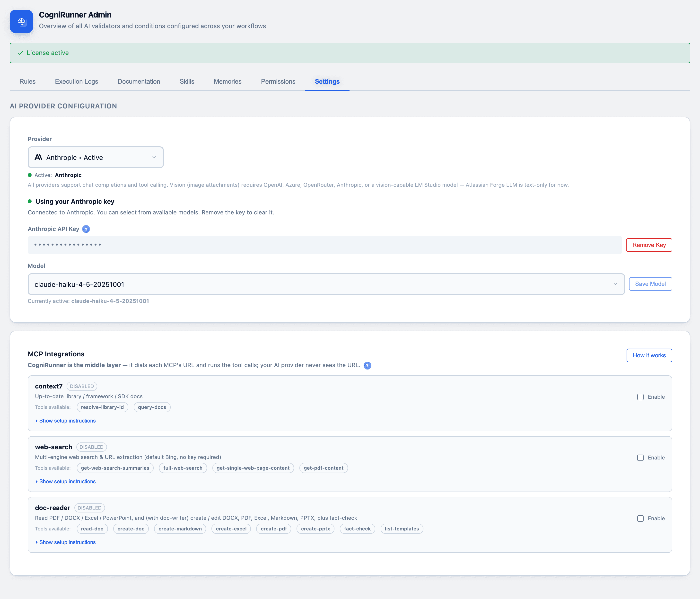Click the create-doc tool tag
Viewport: 700px width, 599px height.
click(x=131, y=529)
